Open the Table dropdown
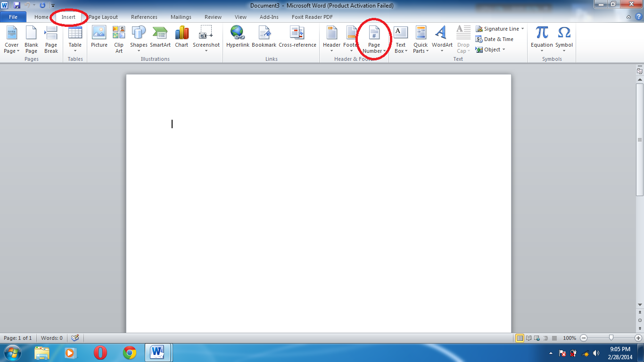The image size is (644, 362). (x=75, y=40)
